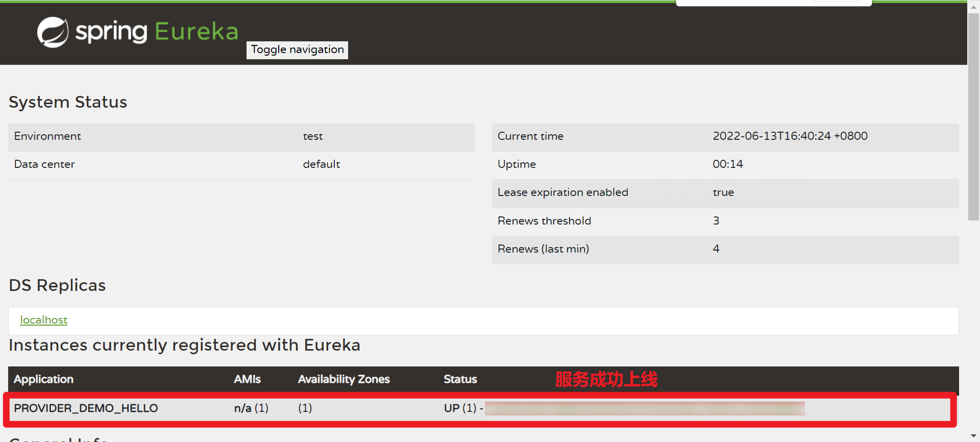Viewport: 980px width, 442px height.
Task: Click 'Instances currently registered with Eureka' heading
Action: (x=185, y=346)
